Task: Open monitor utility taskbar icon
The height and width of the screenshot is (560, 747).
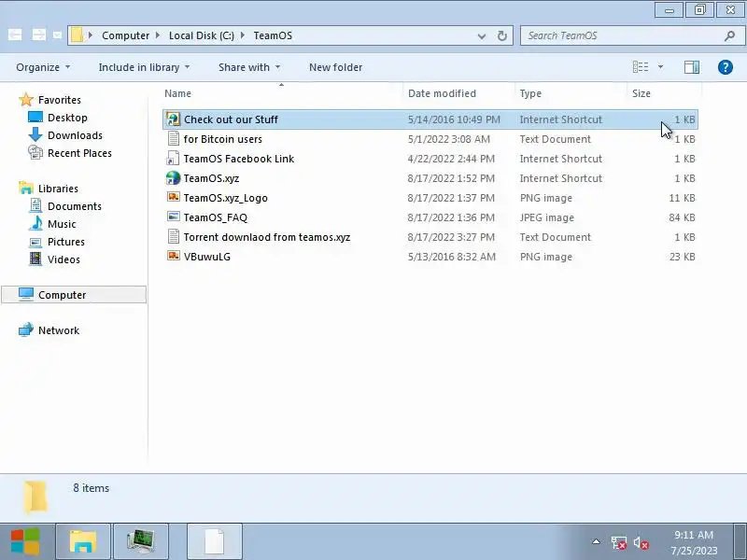Action: tap(141, 541)
